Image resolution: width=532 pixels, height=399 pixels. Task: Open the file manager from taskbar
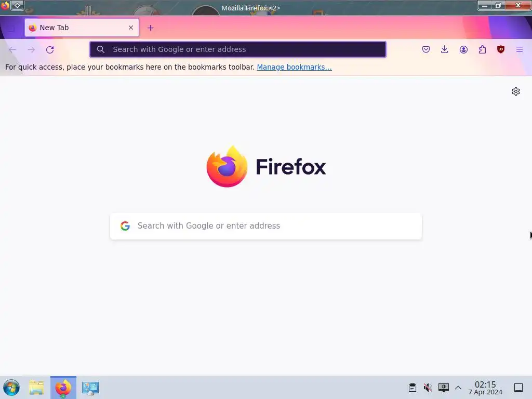coord(36,388)
